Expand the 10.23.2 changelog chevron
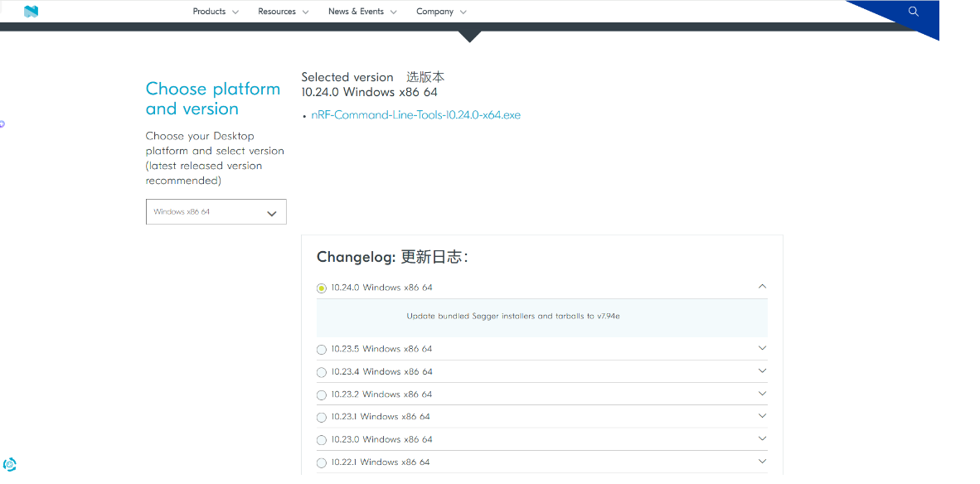The width and height of the screenshot is (980, 484). [762, 394]
